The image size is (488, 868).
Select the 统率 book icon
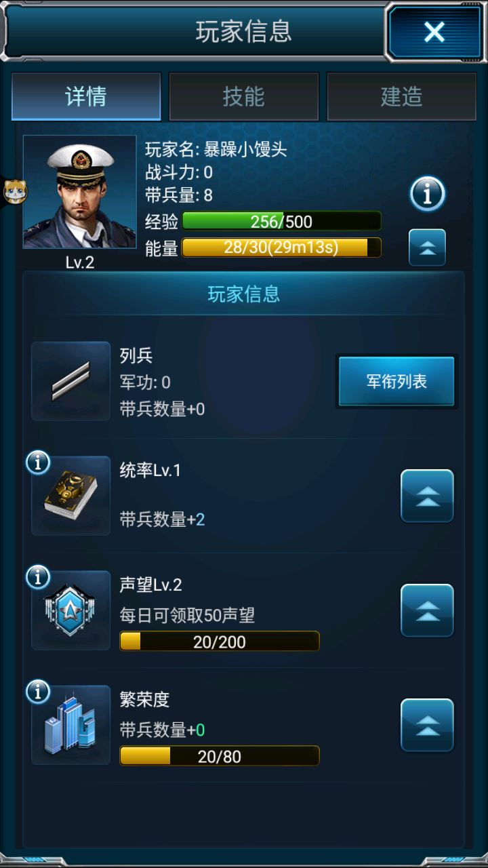(71, 496)
